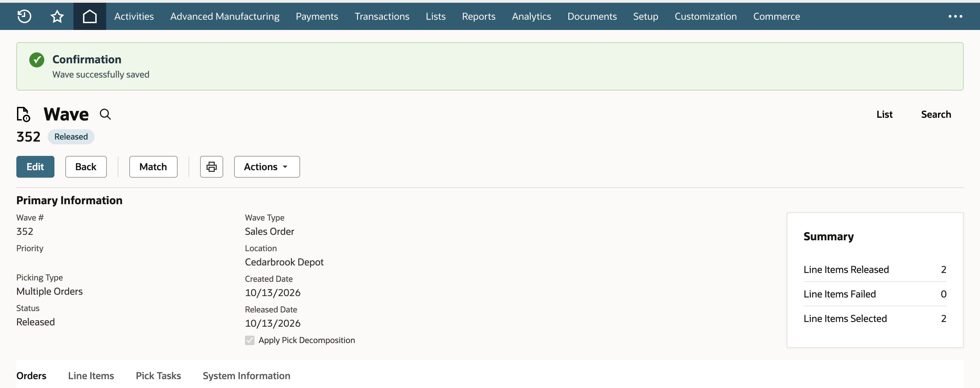Screen dimensions: 980x388
Task: Click the Multiple Orders picking type value
Action: [49, 291]
